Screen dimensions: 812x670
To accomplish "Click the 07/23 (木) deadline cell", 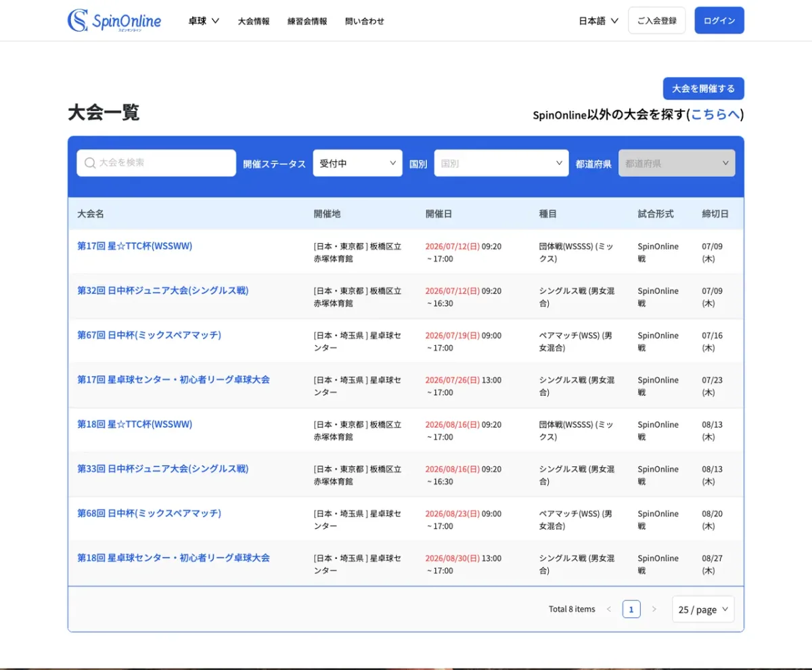I will 713,386.
